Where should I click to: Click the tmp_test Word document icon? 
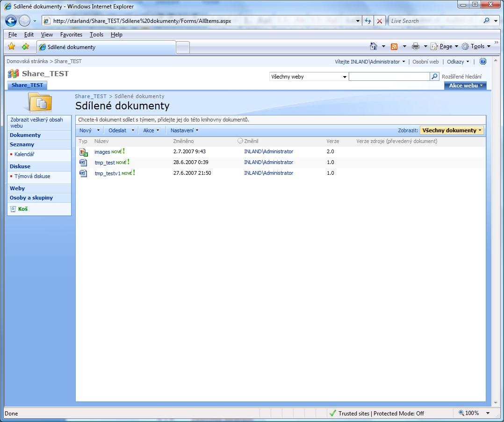pos(83,162)
